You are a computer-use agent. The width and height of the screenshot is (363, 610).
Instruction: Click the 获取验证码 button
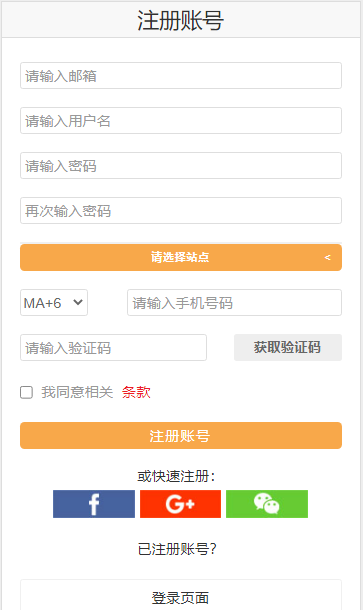coord(288,347)
